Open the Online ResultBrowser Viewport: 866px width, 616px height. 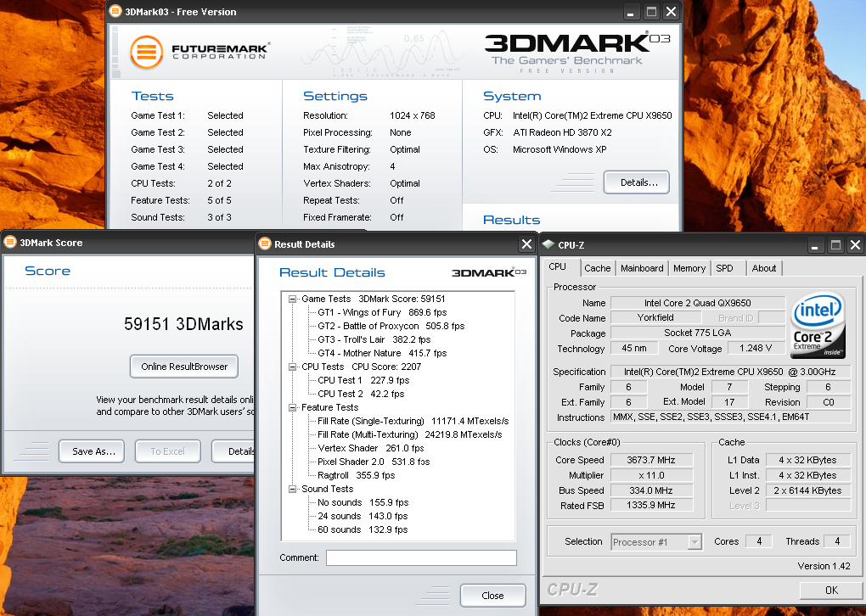pos(184,367)
